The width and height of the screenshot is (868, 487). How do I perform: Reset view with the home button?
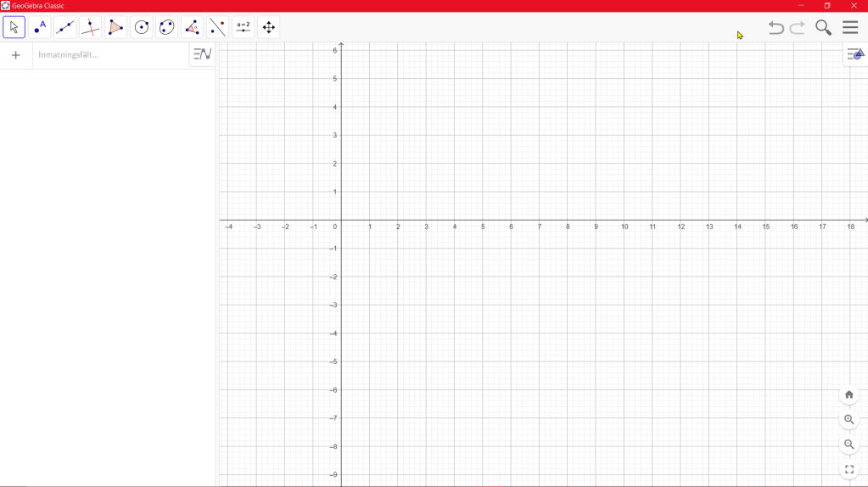(x=848, y=395)
